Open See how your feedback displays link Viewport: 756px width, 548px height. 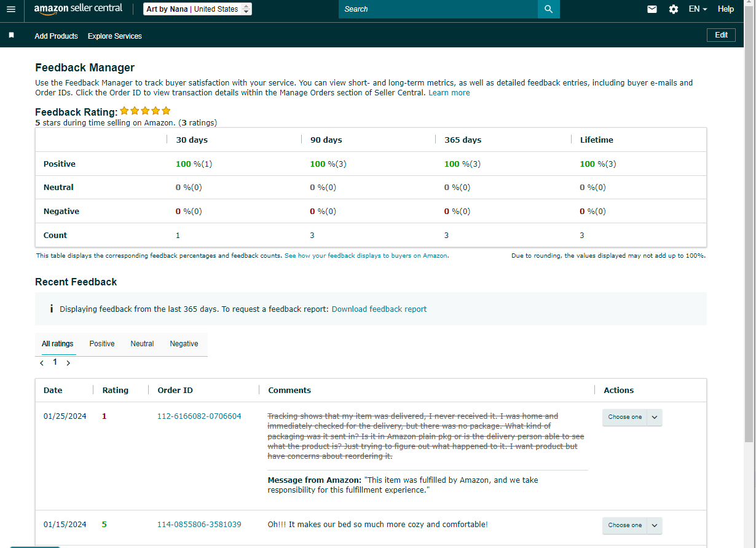tap(366, 256)
